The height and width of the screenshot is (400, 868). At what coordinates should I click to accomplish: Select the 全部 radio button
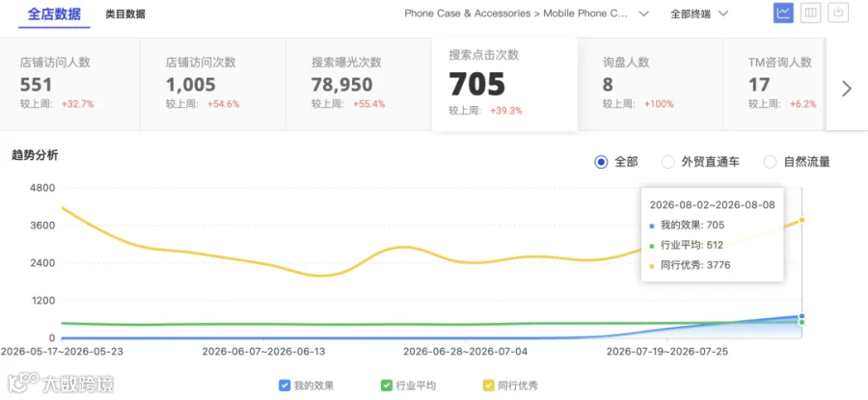tap(601, 162)
